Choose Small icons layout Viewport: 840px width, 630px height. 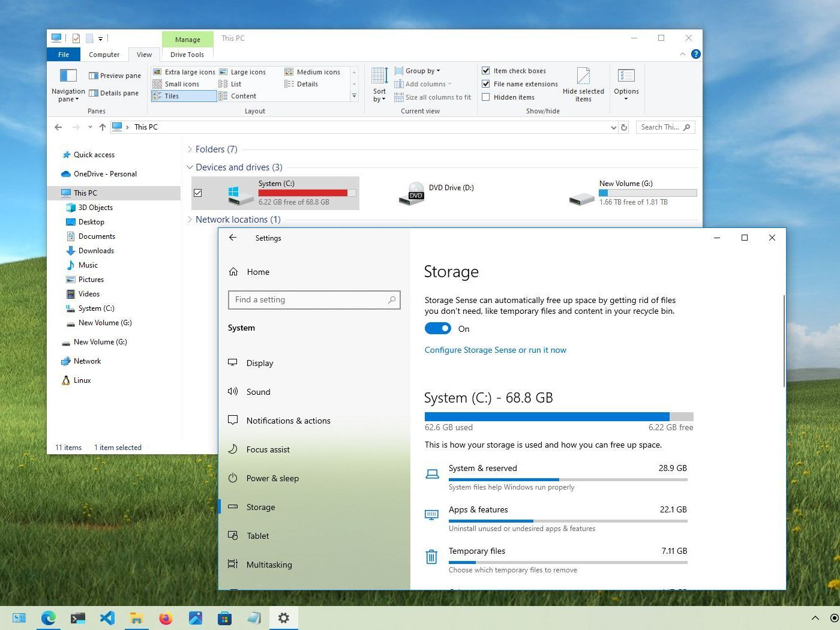(176, 84)
